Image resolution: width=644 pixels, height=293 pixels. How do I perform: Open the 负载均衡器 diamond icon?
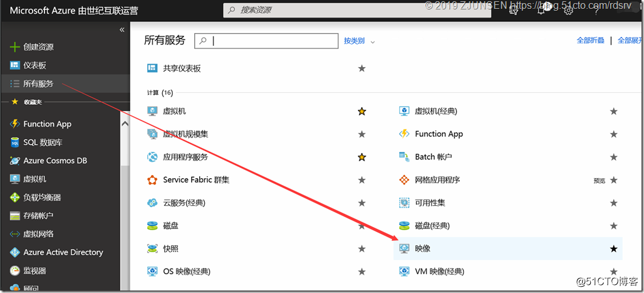point(15,197)
